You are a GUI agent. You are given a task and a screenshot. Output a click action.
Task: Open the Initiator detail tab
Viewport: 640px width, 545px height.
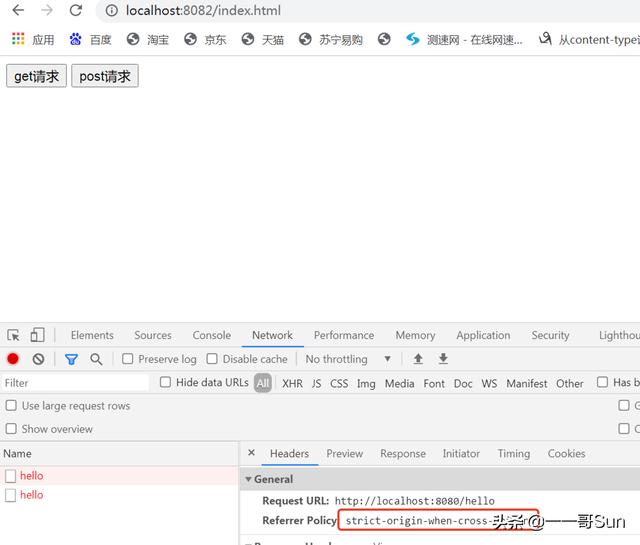tap(461, 454)
